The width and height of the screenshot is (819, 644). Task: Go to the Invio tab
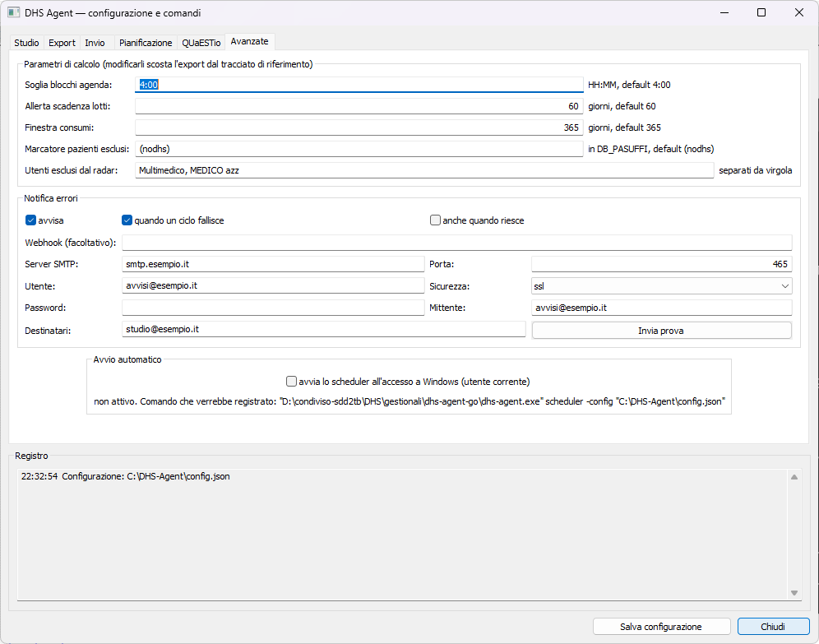(x=95, y=43)
